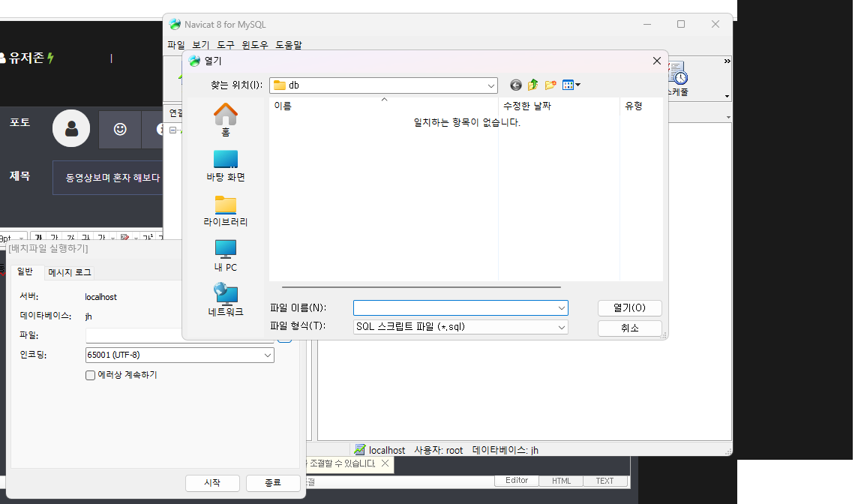This screenshot has height=504, width=864.
Task: Open the Window (윈도우) menu
Action: 254,44
